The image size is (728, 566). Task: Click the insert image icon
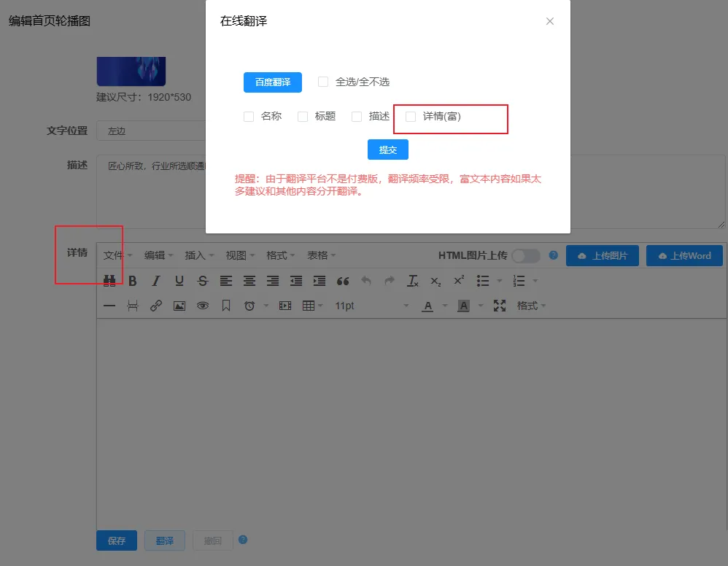click(179, 306)
